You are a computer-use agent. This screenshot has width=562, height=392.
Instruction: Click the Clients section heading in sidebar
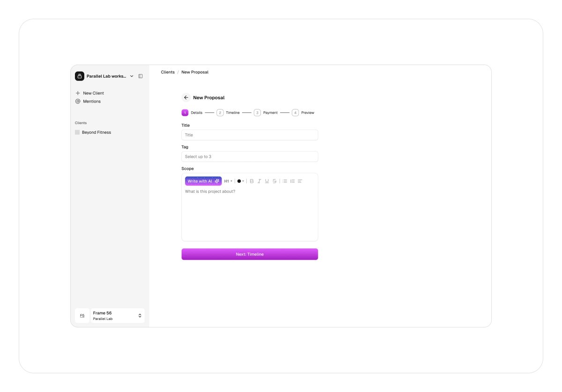(x=81, y=123)
